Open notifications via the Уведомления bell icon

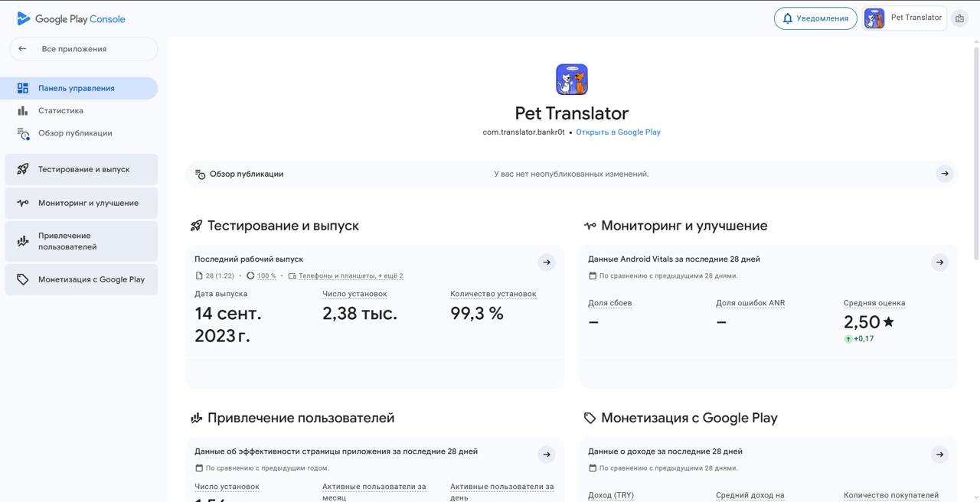pos(787,18)
